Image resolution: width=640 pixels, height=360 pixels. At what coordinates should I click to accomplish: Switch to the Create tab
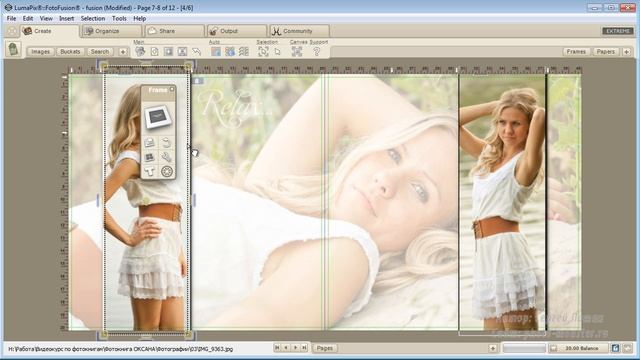tap(49, 31)
